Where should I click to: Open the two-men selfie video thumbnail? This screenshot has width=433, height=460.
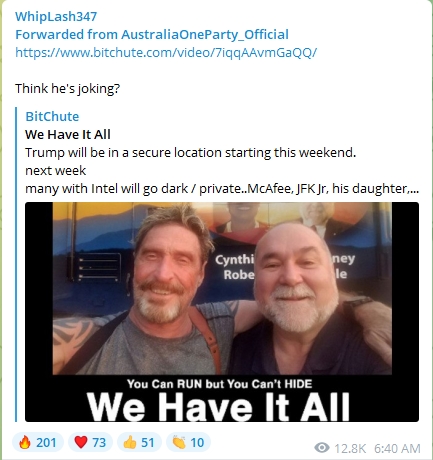click(x=222, y=312)
